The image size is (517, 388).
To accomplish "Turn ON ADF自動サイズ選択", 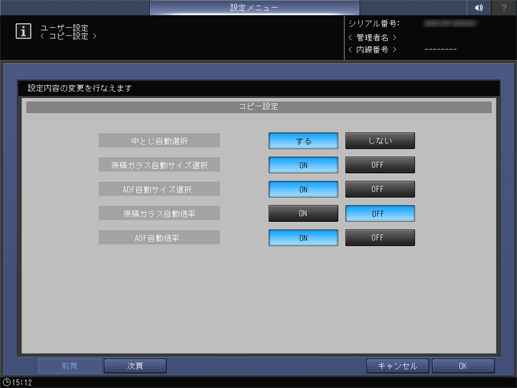I will click(303, 189).
